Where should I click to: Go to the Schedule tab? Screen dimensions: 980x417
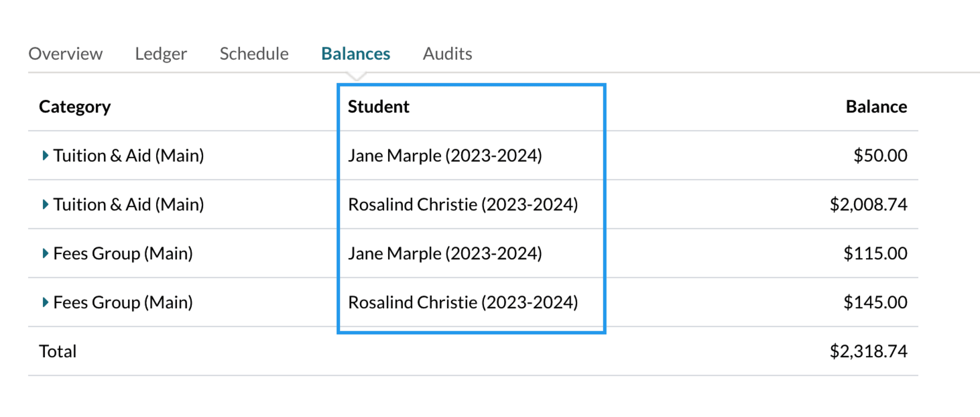pos(254,54)
